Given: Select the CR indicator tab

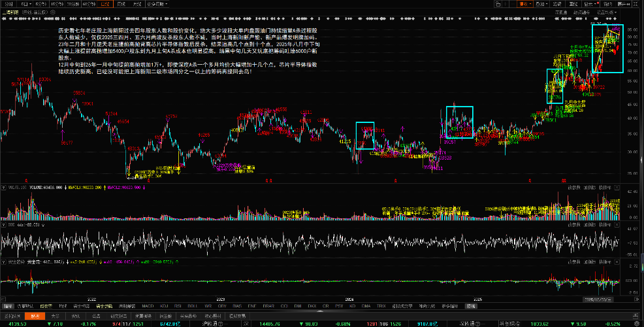Looking at the screenshot, I should coord(326,306).
